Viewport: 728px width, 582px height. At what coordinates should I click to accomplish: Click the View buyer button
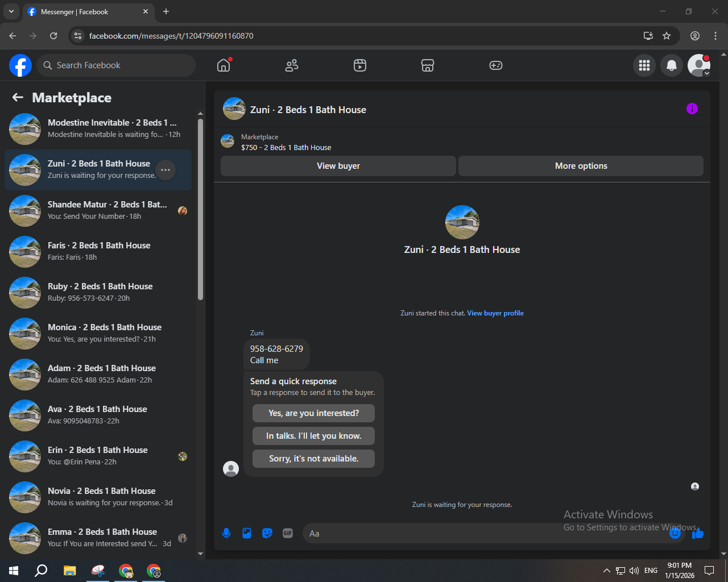click(338, 166)
